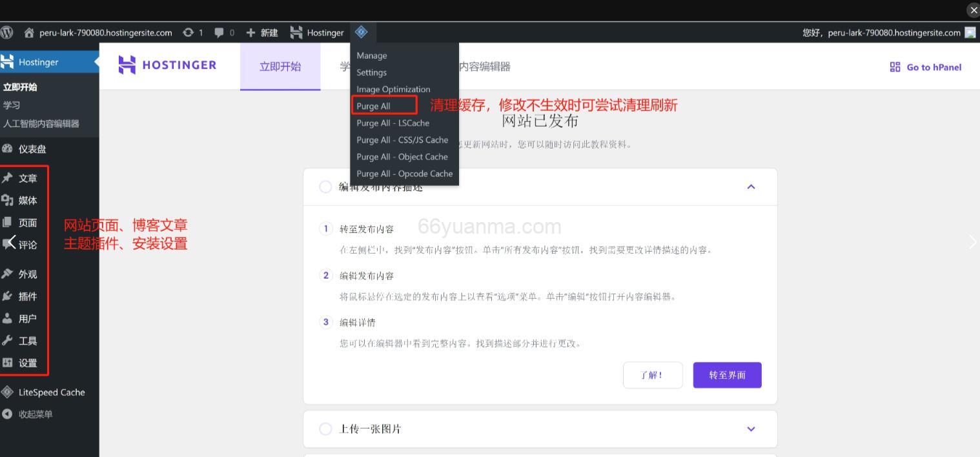Image resolution: width=980 pixels, height=457 pixels.
Task: Click the right-edge navigation arrow
Action: [972, 241]
